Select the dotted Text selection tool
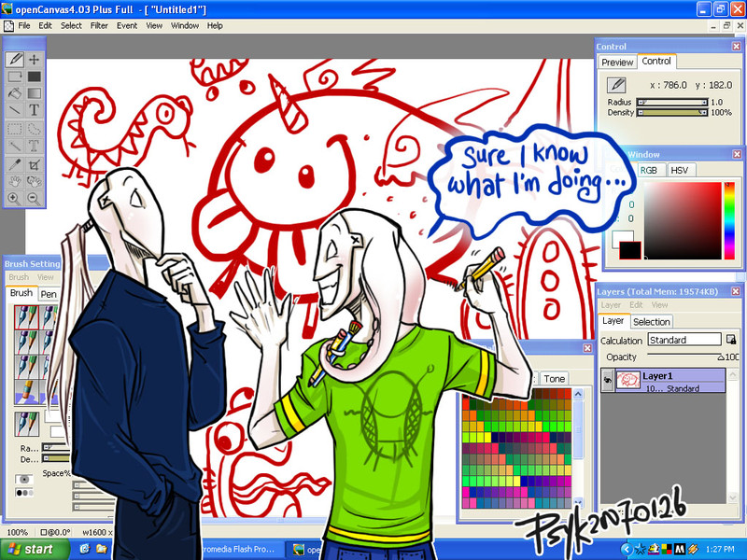 34,146
